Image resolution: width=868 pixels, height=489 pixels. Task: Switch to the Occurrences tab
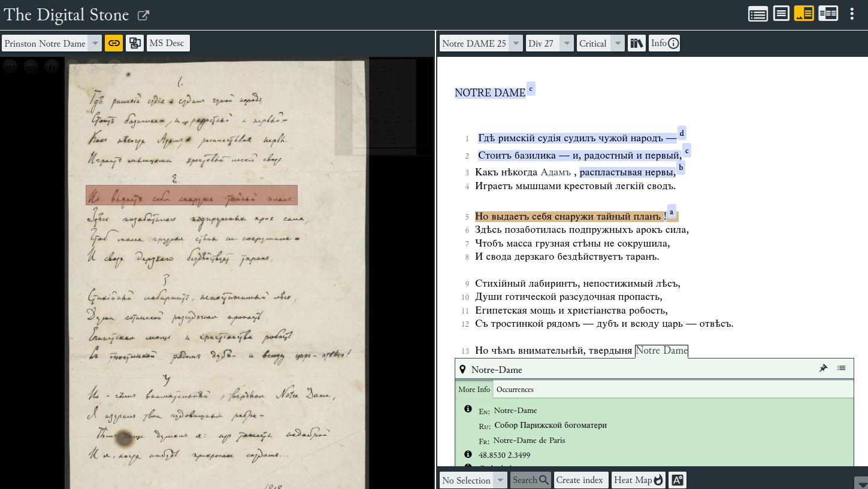click(x=515, y=389)
